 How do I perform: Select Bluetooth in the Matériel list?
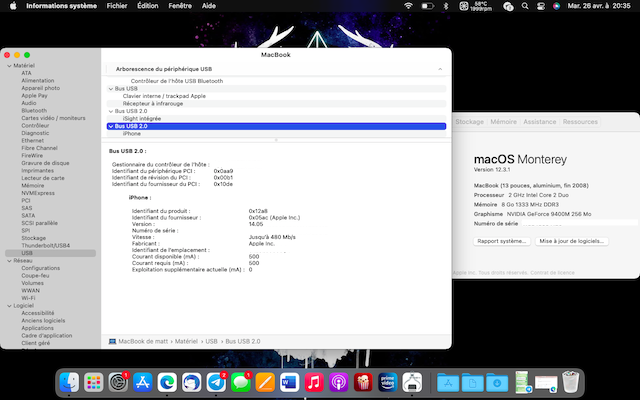(x=34, y=110)
